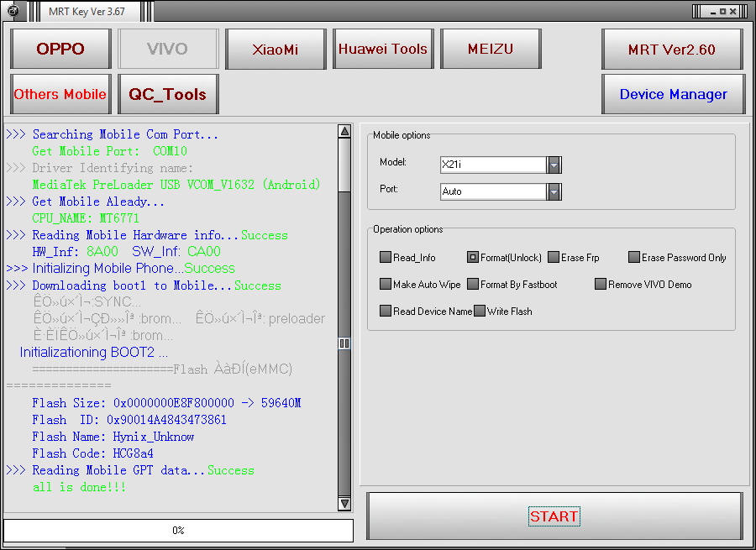Click the log panel vertical scrollbar thumb
Viewport: 756px width, 550px height.
tap(344, 343)
